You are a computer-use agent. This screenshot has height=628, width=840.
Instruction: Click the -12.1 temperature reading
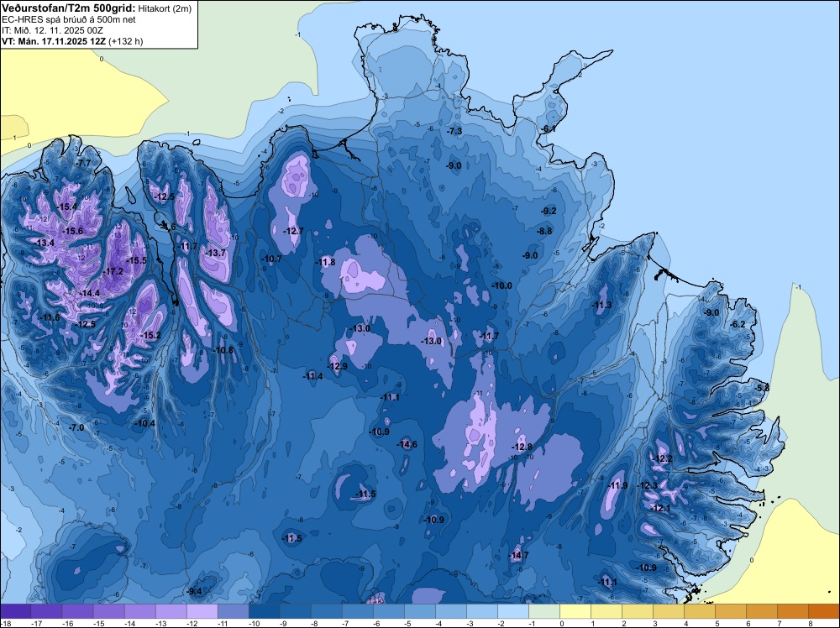click(x=660, y=508)
